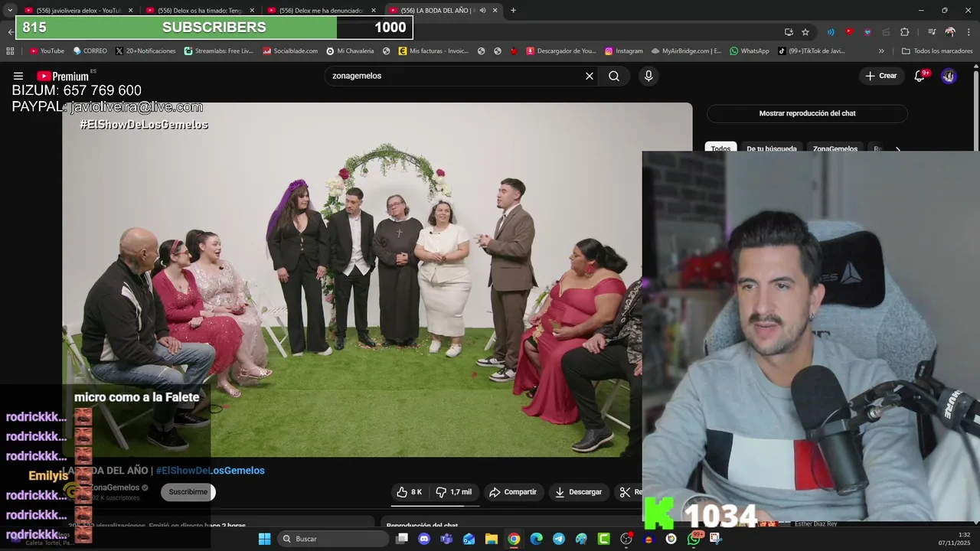Viewport: 980px width, 551px height.
Task: Open Microsoft Edge from the taskbar
Action: pos(537,539)
